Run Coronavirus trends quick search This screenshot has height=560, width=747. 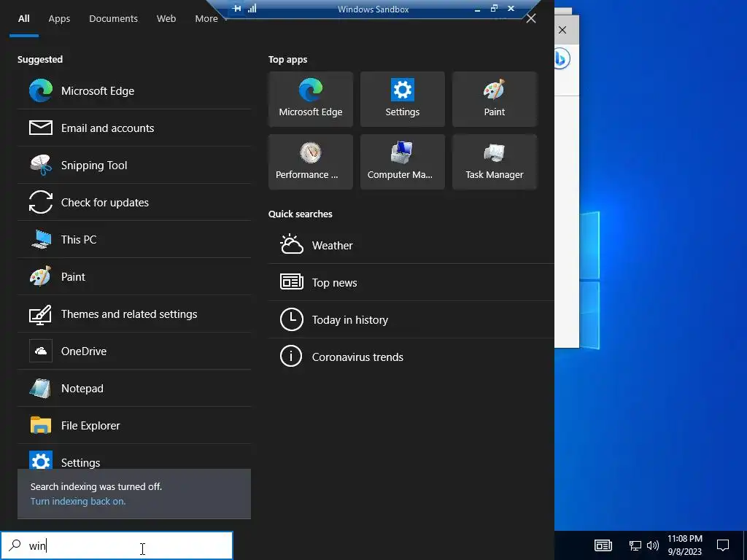pyautogui.click(x=411, y=357)
